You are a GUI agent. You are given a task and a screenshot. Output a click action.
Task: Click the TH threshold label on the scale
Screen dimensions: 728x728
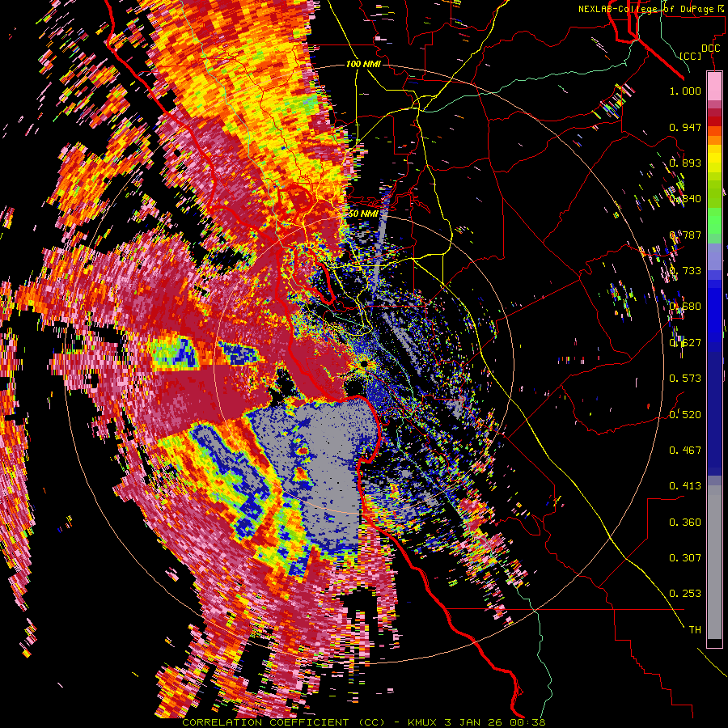tap(695, 630)
